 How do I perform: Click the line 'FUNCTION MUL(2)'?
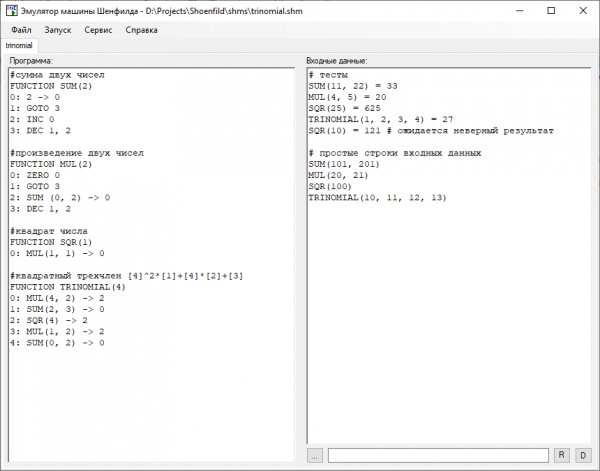(51, 164)
